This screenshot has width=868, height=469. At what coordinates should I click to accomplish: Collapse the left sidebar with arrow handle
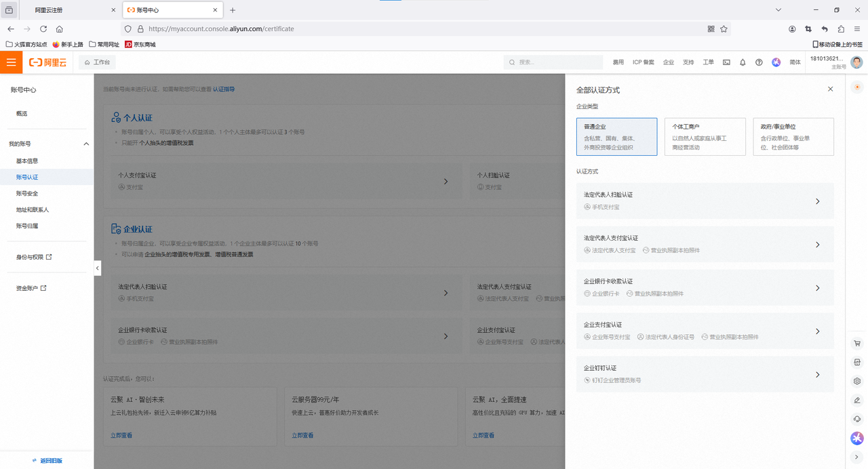coord(98,268)
